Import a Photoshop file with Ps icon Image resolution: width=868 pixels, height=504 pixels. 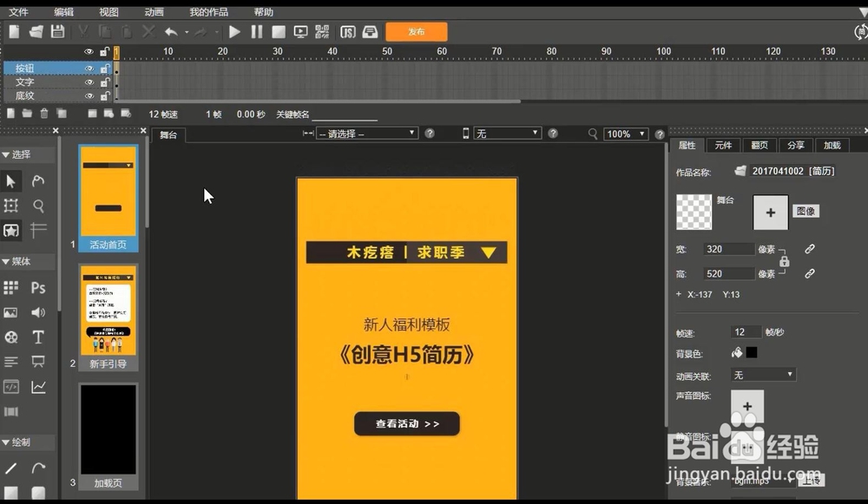click(x=38, y=288)
